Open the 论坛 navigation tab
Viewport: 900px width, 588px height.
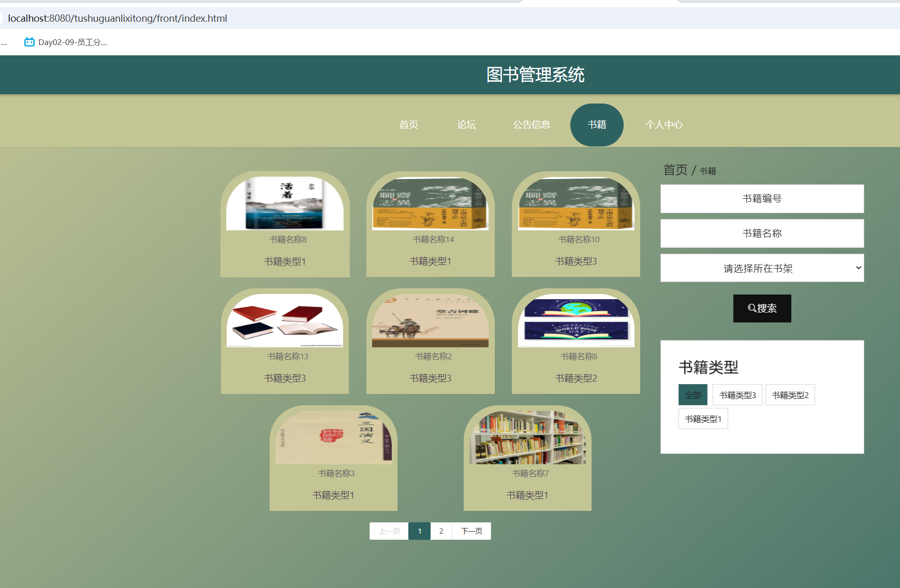coord(466,125)
